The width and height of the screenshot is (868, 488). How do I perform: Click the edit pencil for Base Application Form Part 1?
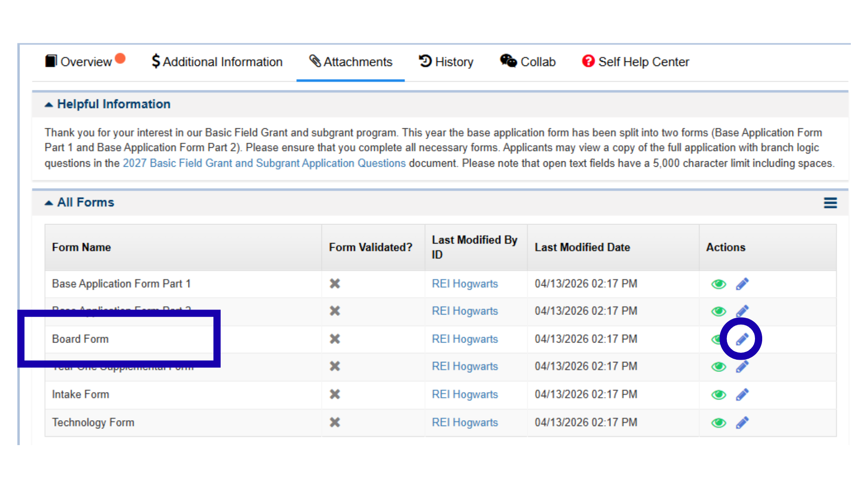742,284
